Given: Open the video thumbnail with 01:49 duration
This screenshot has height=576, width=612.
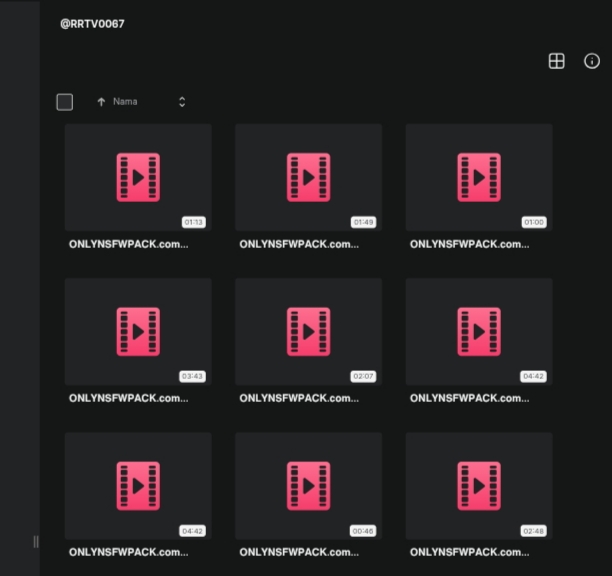Looking at the screenshot, I should [308, 177].
